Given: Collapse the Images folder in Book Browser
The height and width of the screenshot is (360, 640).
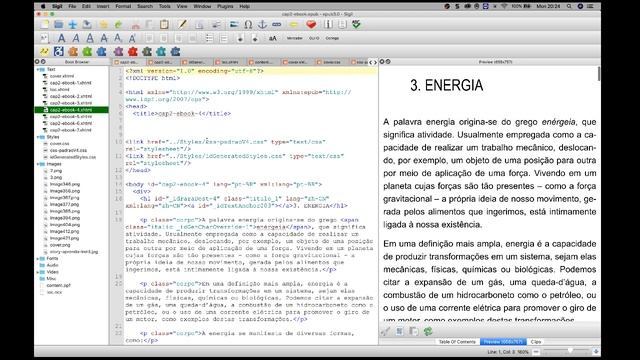Looking at the screenshot, I should coord(38,164).
